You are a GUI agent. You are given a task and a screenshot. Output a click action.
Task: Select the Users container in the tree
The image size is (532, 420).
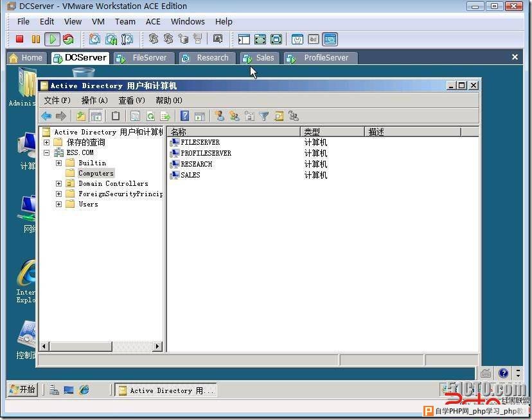[88, 204]
